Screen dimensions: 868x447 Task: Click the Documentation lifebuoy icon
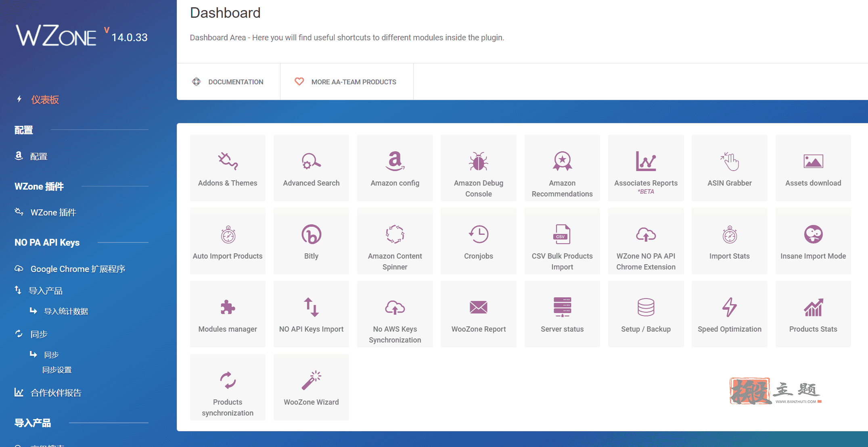click(196, 82)
